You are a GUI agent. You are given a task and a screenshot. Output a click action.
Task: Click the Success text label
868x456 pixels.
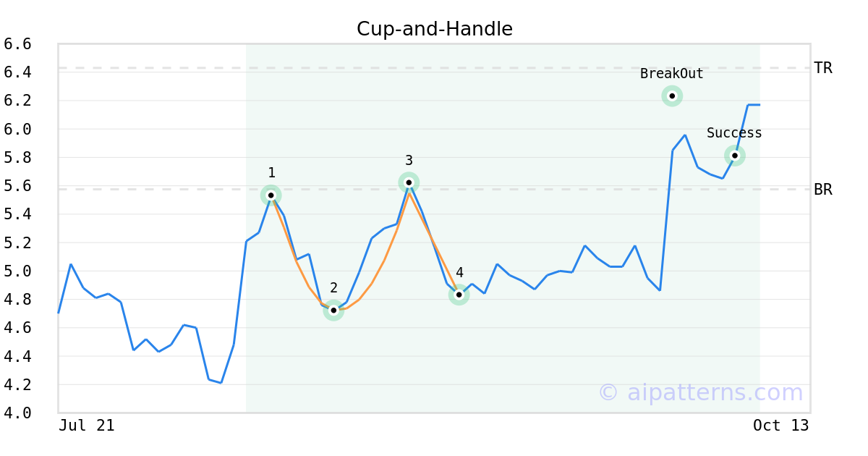pos(734,133)
